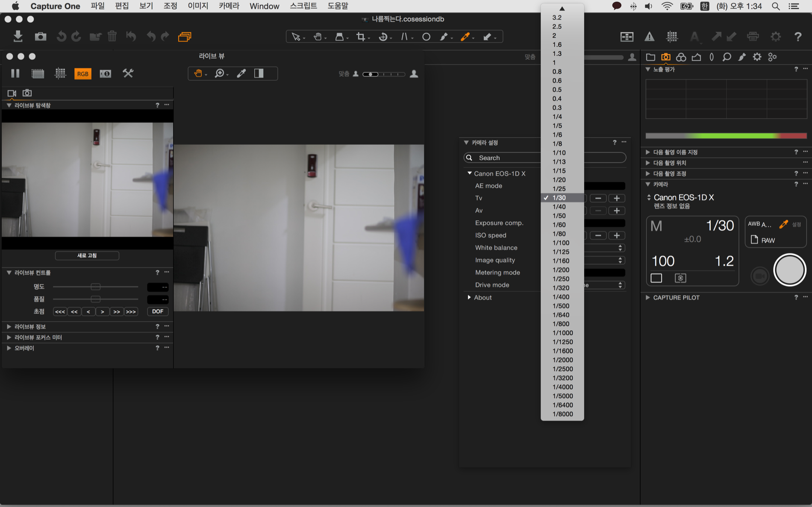
Task: Click the 새로 고침 refresh button
Action: click(x=87, y=255)
